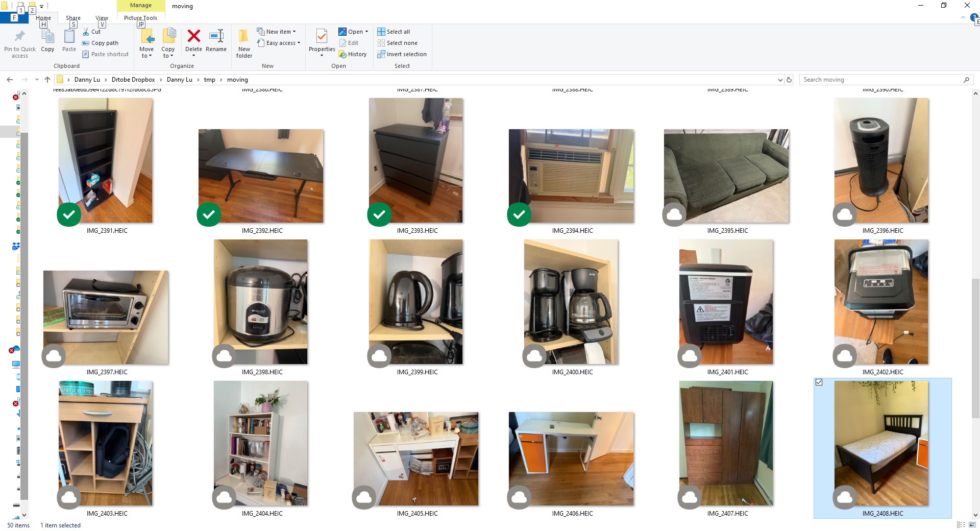This screenshot has height=531, width=980.
Task: Click the red Delete icon in ribbon
Action: pos(193,37)
